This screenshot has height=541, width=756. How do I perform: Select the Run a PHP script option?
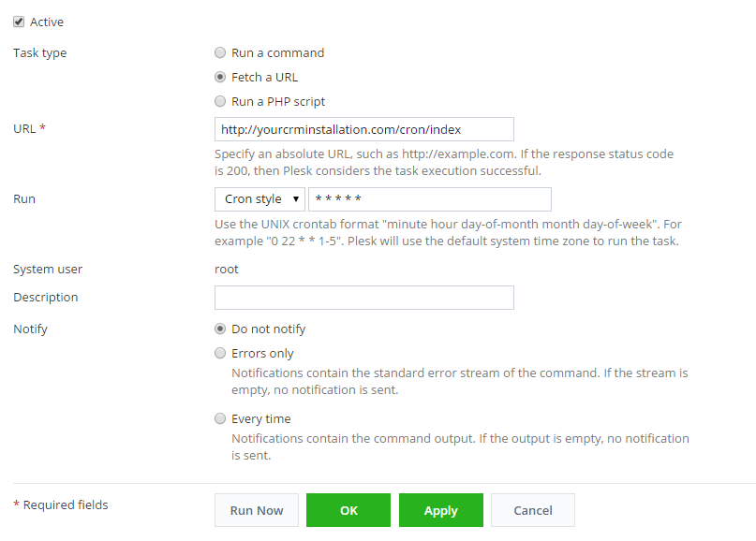220,102
